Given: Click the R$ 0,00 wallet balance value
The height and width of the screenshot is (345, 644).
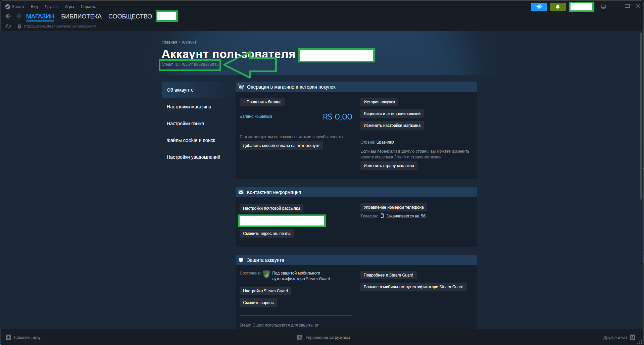Looking at the screenshot, I should pyautogui.click(x=338, y=117).
